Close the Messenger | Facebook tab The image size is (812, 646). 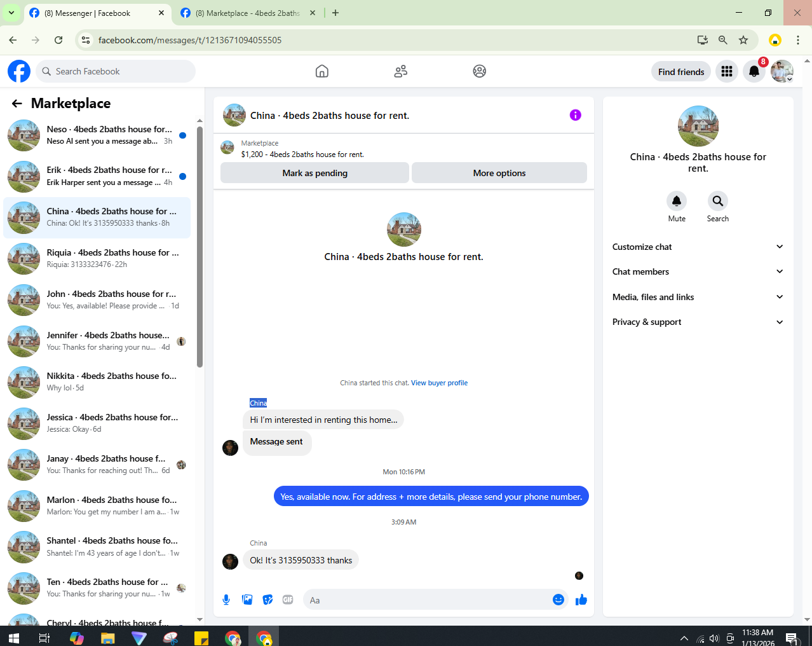click(x=161, y=13)
